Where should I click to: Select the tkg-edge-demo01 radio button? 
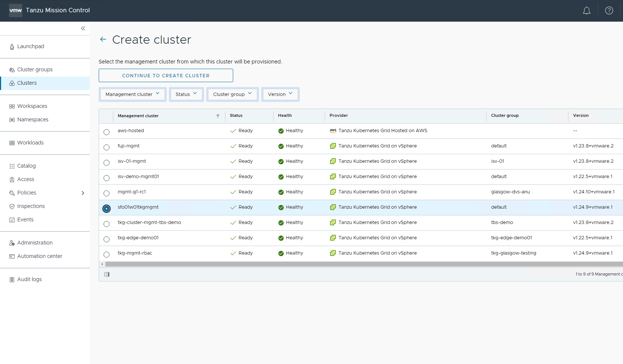[x=107, y=239]
